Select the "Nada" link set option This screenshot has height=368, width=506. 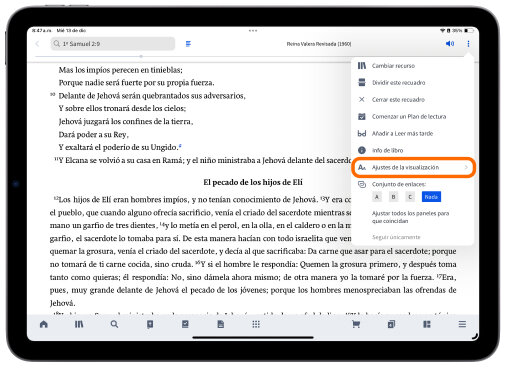point(431,197)
